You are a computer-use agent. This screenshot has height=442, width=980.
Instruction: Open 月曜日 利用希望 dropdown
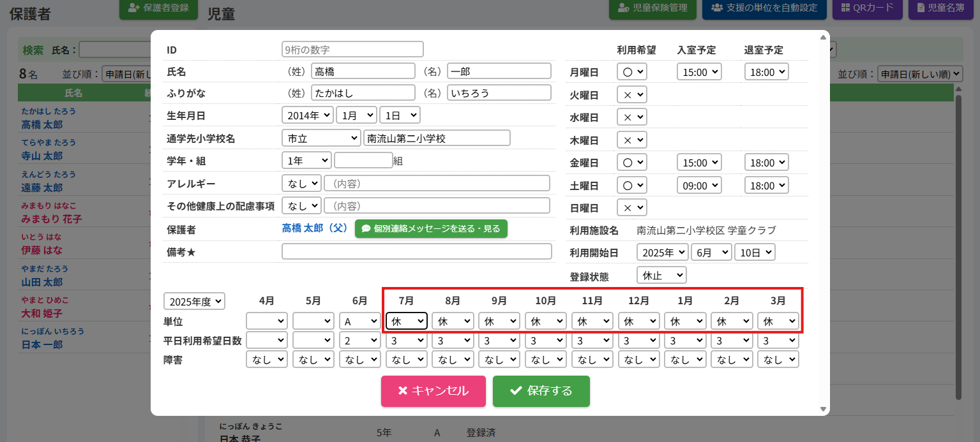[x=631, y=72]
